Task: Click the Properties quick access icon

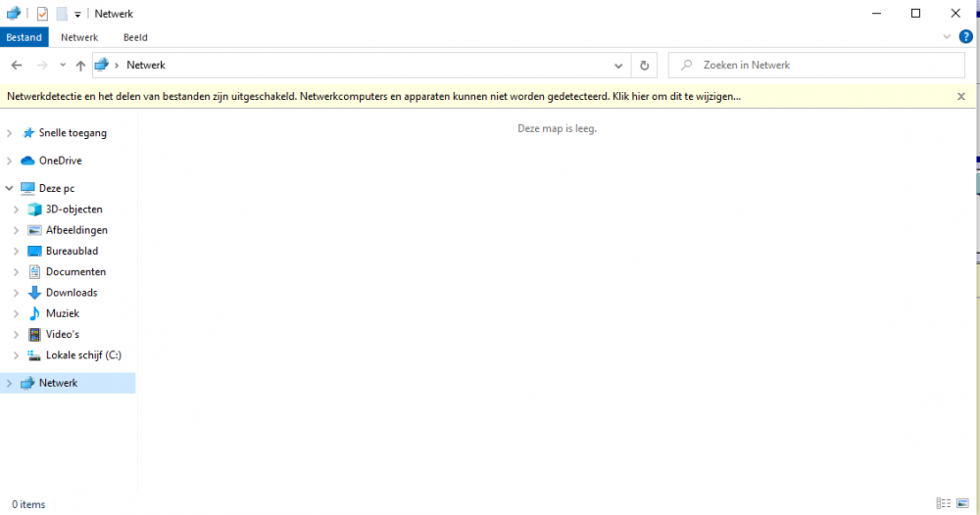Action: [x=42, y=13]
